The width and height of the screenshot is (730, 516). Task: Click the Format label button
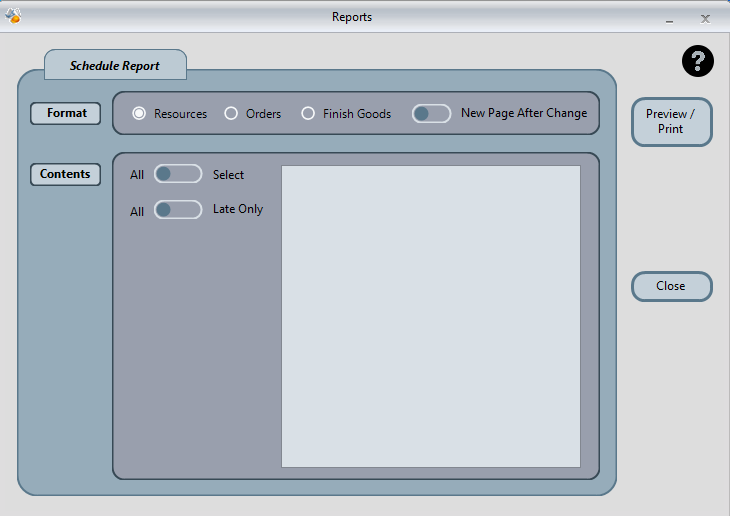[x=66, y=113]
